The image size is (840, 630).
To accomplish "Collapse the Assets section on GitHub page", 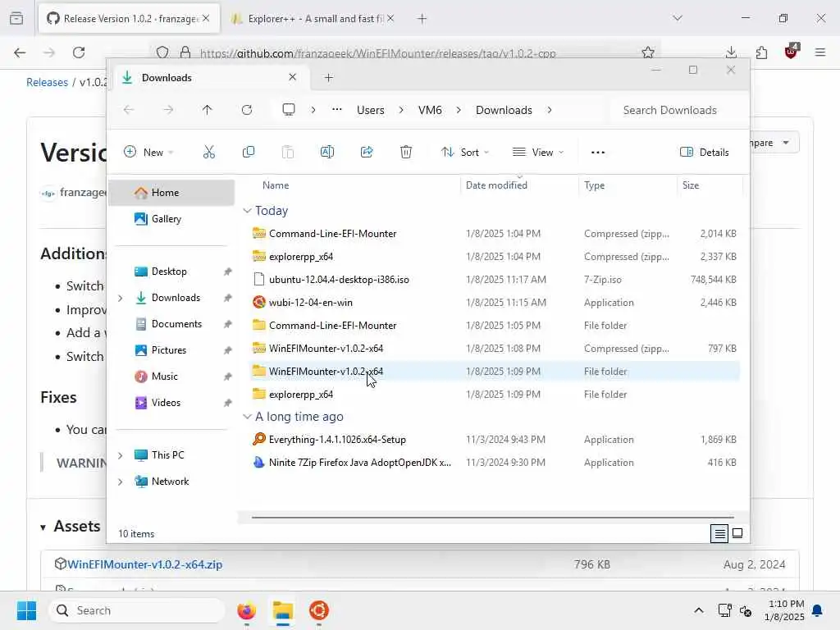I will click(x=43, y=527).
